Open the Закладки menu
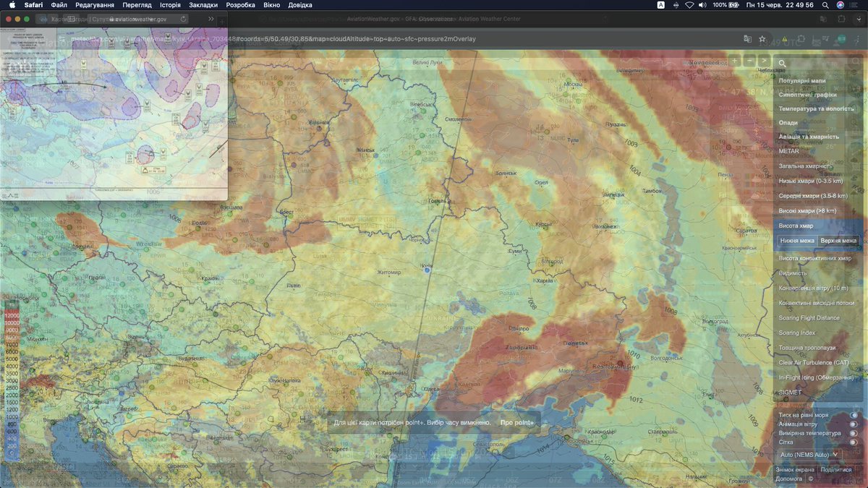 (203, 5)
